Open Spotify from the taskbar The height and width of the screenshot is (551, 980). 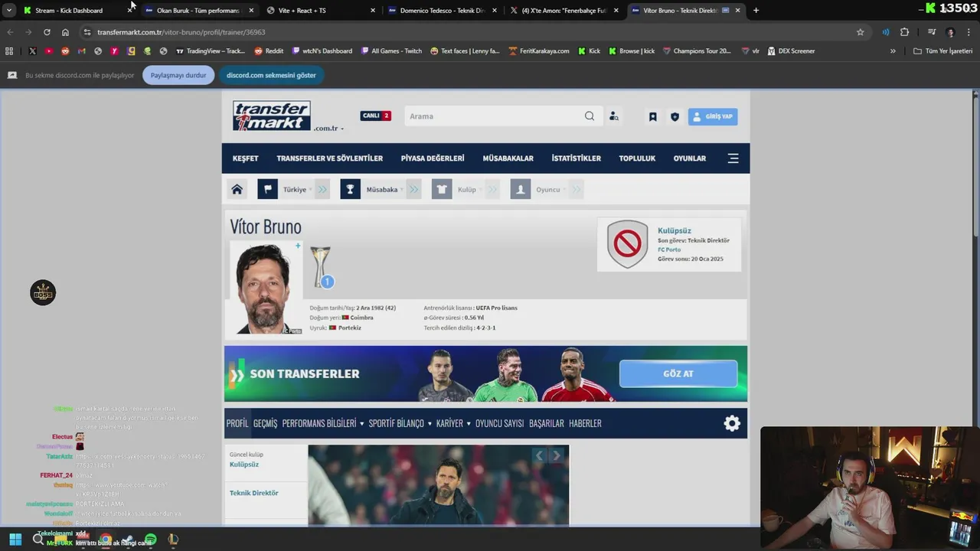pos(151,540)
